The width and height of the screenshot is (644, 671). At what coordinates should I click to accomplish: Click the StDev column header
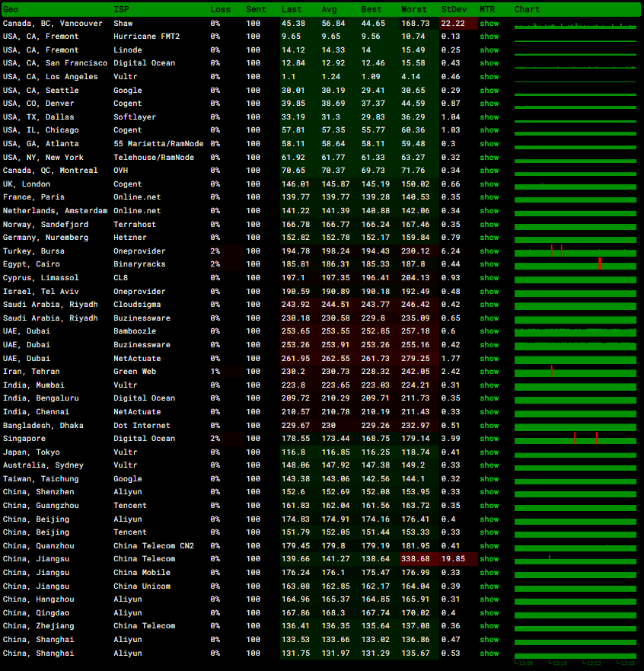coord(454,9)
